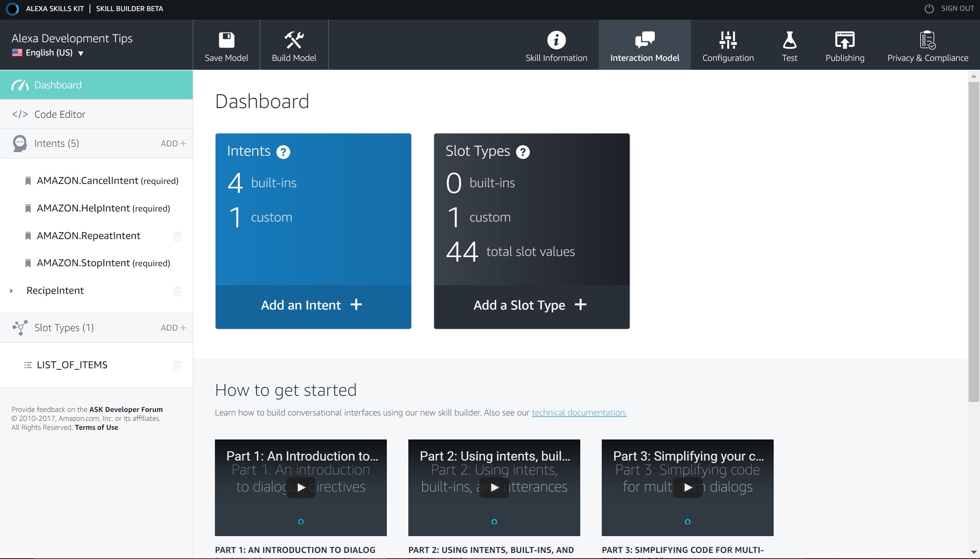The image size is (980, 559).
Task: Click ADD + next to Slot Types
Action: 173,327
